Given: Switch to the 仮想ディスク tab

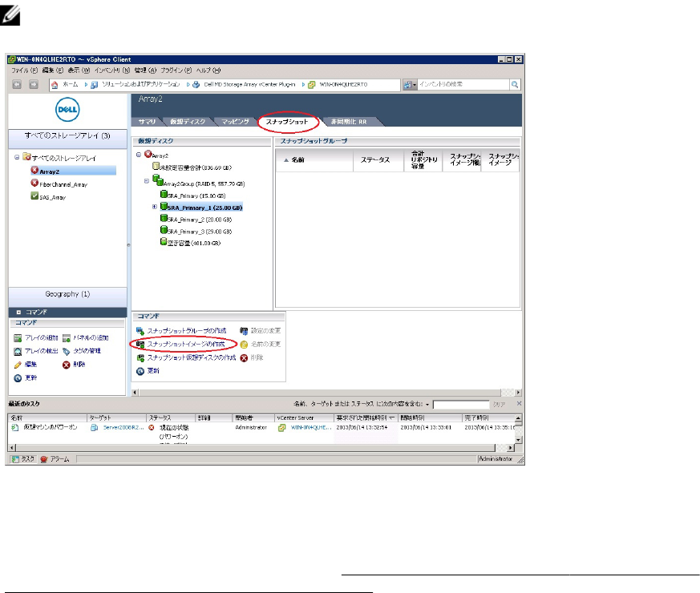Looking at the screenshot, I should (188, 121).
